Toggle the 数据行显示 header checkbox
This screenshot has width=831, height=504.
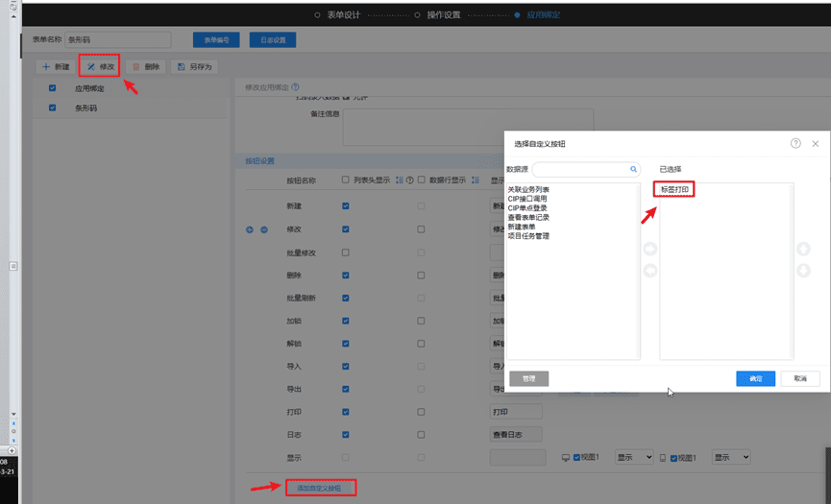(422, 180)
